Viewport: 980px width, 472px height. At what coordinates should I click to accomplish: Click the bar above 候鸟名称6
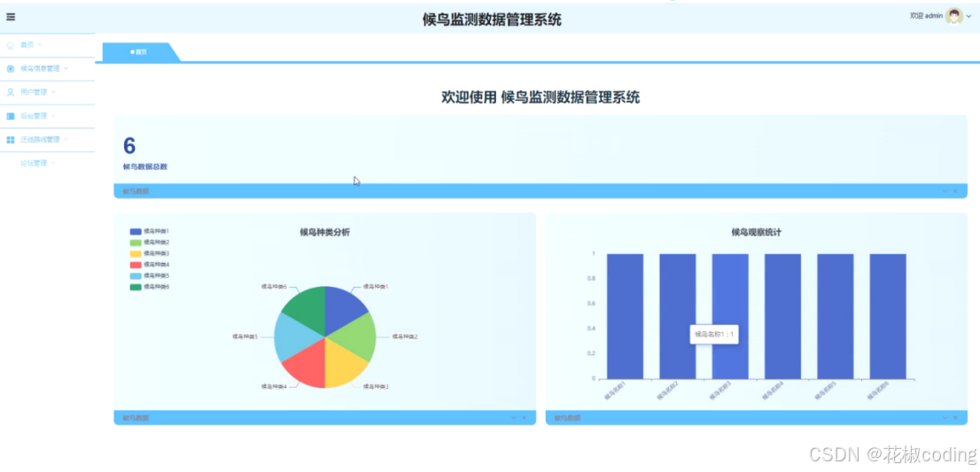(x=888, y=316)
